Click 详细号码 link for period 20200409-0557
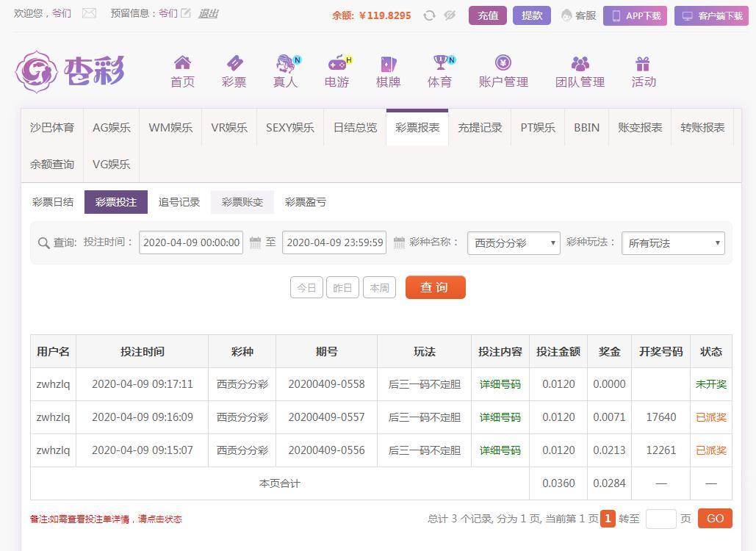This screenshot has width=756, height=551. click(500, 417)
